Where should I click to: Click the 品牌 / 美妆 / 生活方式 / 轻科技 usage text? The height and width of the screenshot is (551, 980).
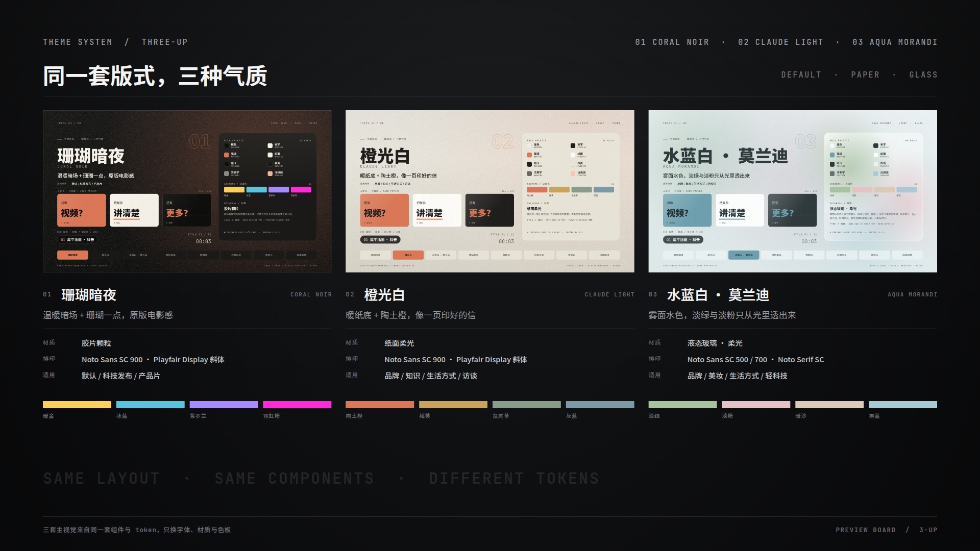(737, 375)
